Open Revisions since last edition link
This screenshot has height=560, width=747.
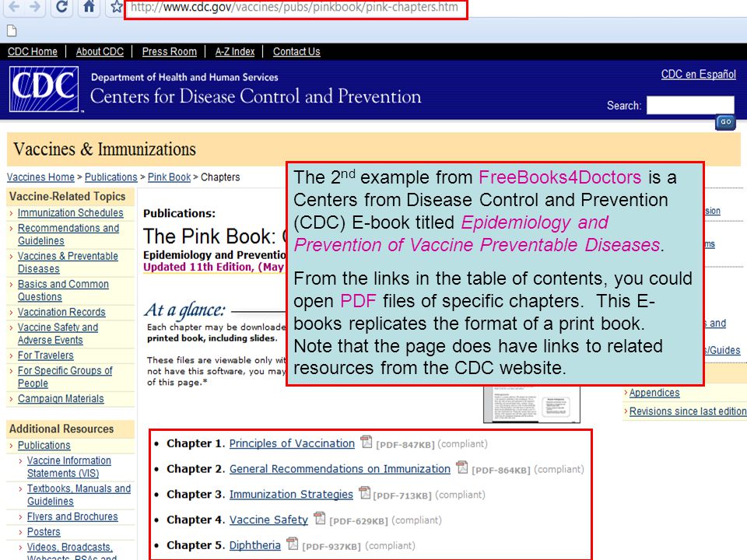(687, 411)
